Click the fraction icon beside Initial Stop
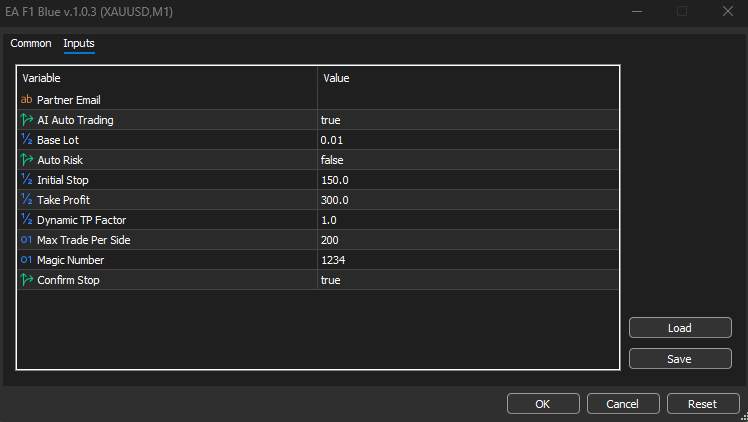The width and height of the screenshot is (748, 422). 26,180
